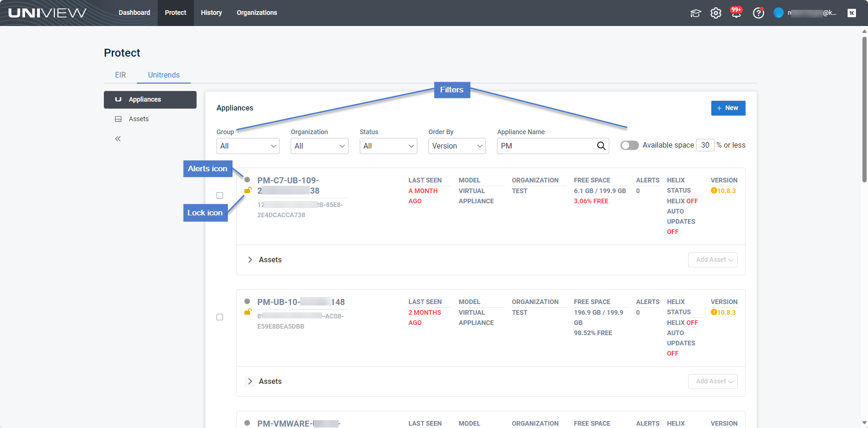The height and width of the screenshot is (428, 868).
Task: Click lock icon of PM-UB-10 appliance
Action: (x=248, y=311)
